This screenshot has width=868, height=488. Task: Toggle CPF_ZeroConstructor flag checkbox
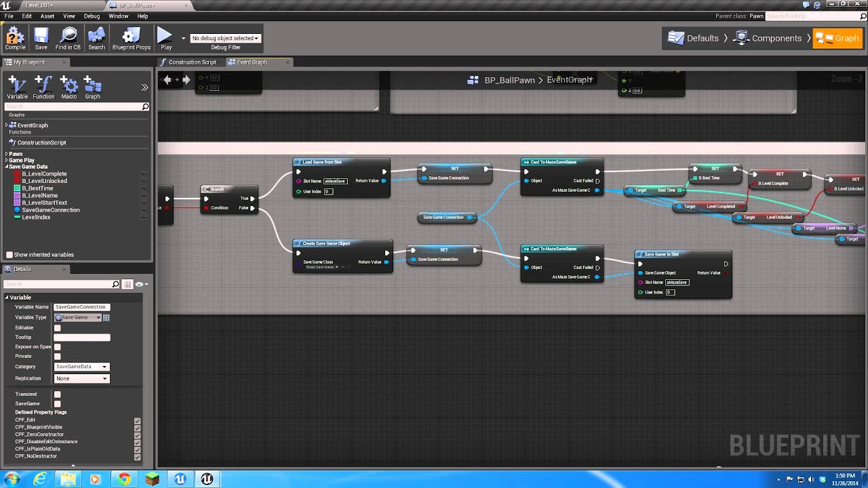[137, 434]
